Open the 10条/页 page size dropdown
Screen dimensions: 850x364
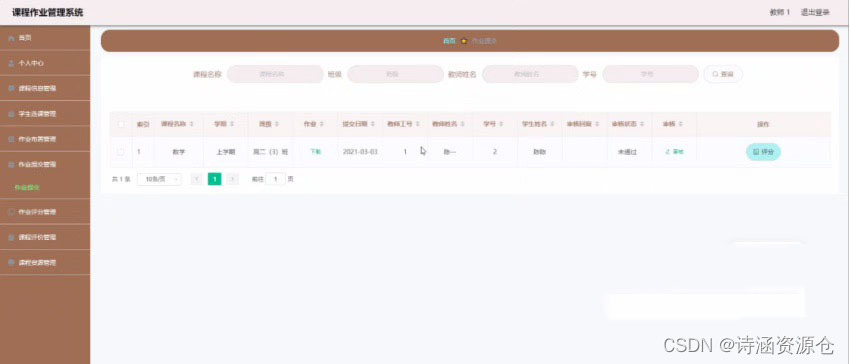[x=159, y=180]
